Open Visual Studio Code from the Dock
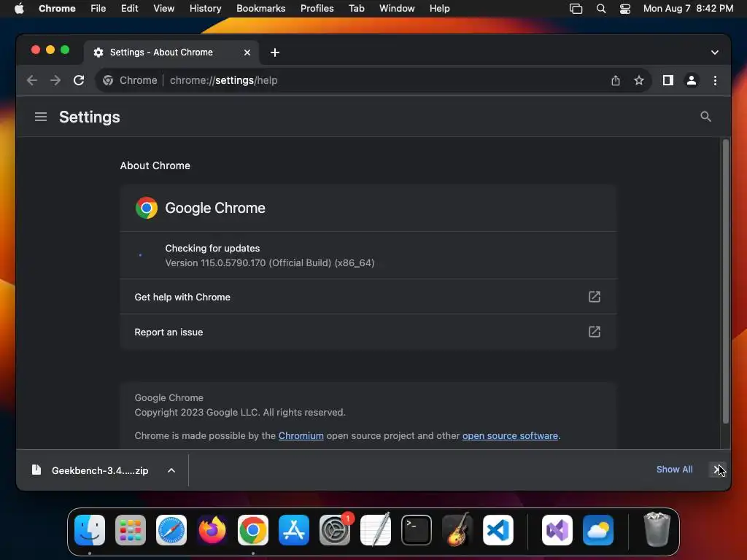 (498, 530)
